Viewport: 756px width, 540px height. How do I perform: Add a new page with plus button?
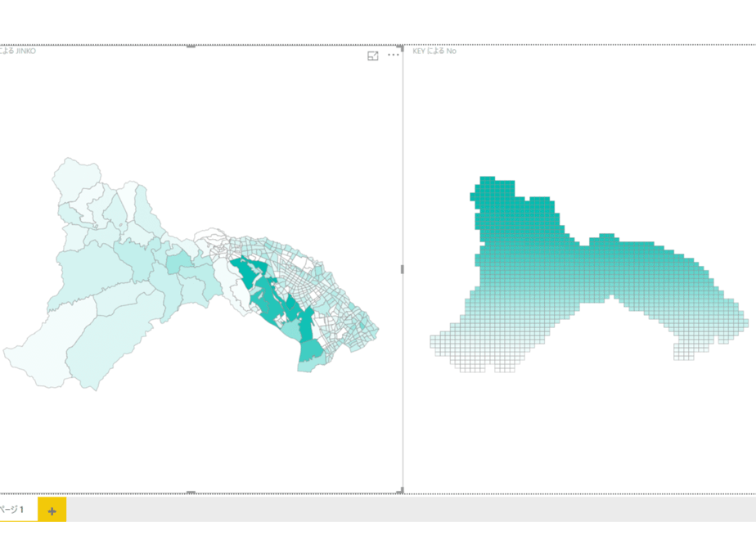point(52,511)
